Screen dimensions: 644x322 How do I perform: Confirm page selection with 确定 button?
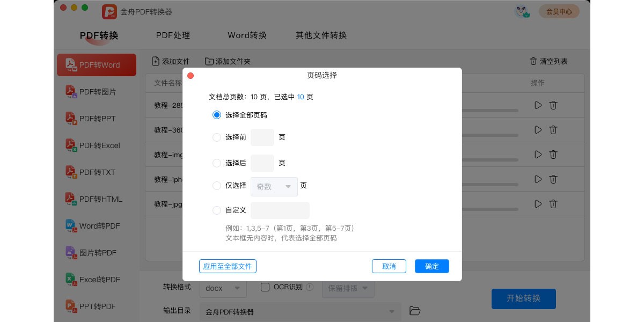pos(432,266)
